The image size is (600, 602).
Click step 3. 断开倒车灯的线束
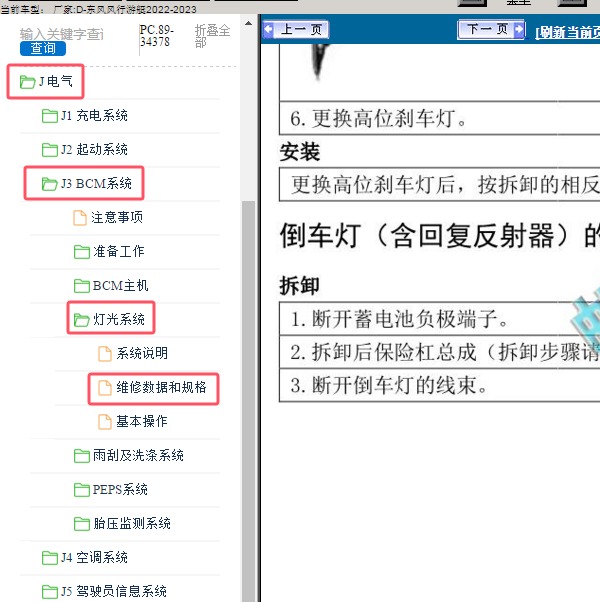tap(389, 385)
